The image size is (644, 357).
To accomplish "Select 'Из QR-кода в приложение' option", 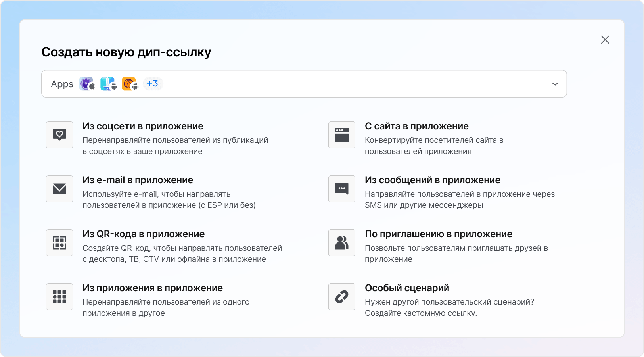I will (144, 234).
